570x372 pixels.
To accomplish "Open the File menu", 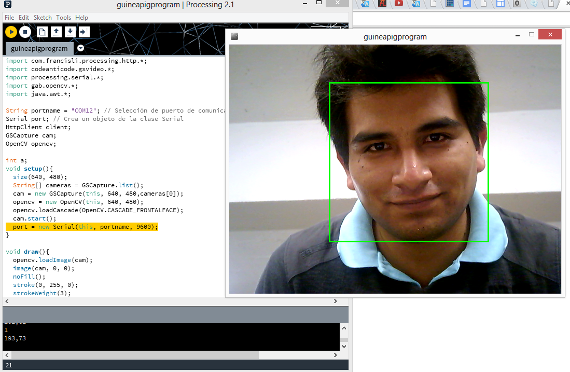I will coord(9,17).
